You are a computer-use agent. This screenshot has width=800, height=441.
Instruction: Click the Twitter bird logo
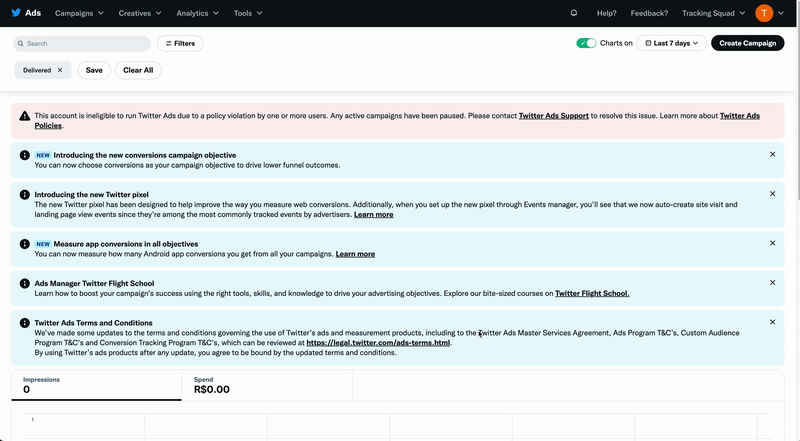[16, 13]
